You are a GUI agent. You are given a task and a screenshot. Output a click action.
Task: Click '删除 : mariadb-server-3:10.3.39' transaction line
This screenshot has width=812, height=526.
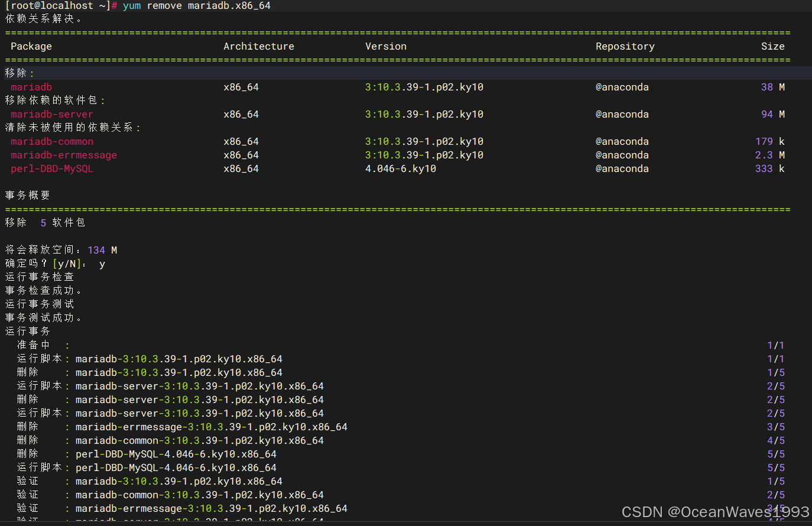point(170,400)
